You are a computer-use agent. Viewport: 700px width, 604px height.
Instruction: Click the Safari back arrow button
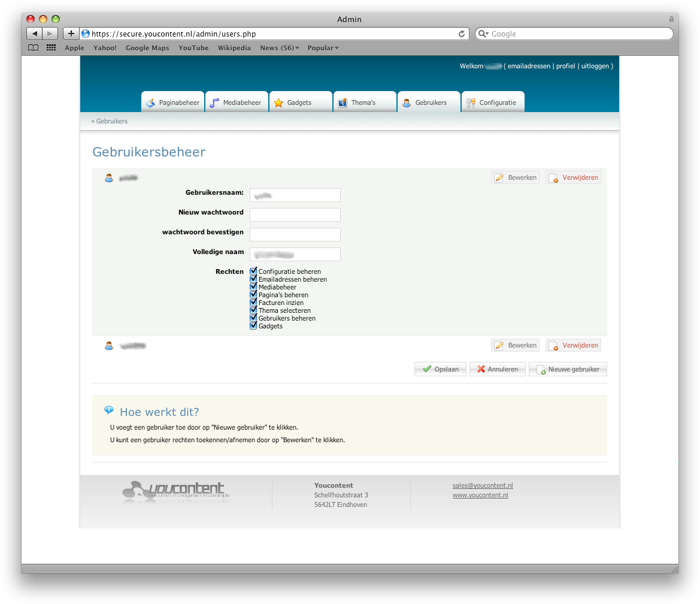[34, 34]
